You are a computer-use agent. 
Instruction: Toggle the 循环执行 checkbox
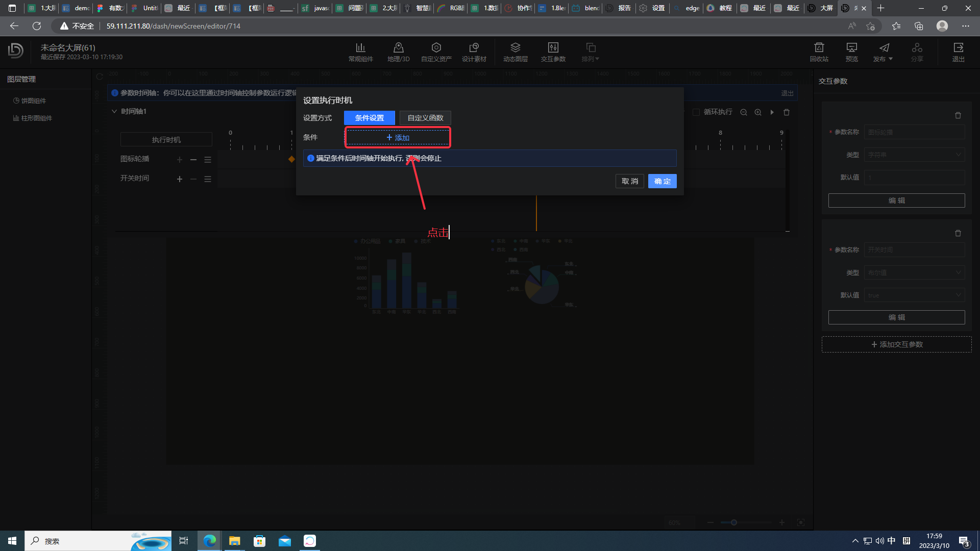click(696, 112)
